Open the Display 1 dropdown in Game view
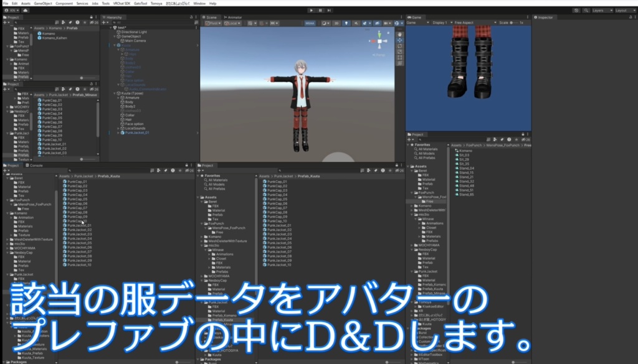 coord(442,23)
